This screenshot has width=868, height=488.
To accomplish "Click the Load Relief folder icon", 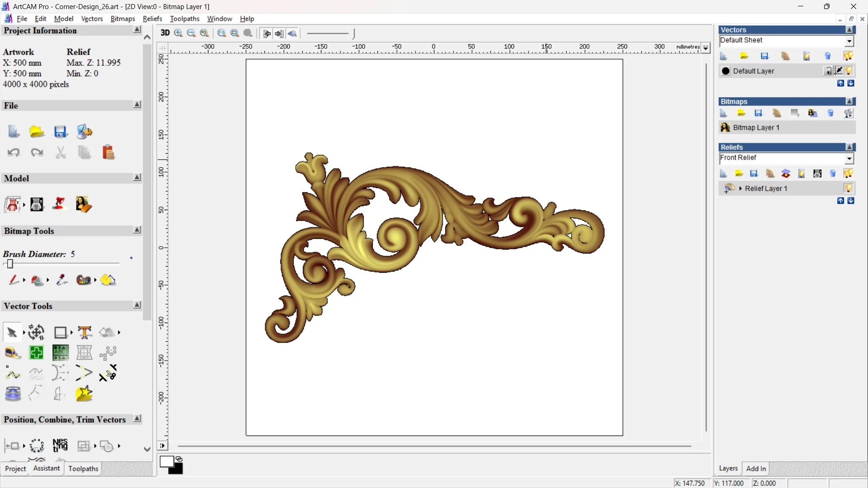I will [739, 173].
